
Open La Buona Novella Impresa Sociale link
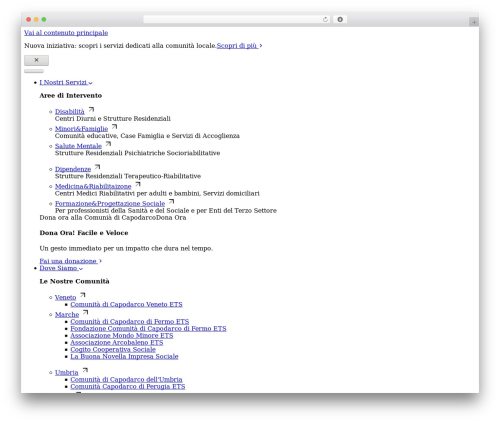click(x=124, y=357)
